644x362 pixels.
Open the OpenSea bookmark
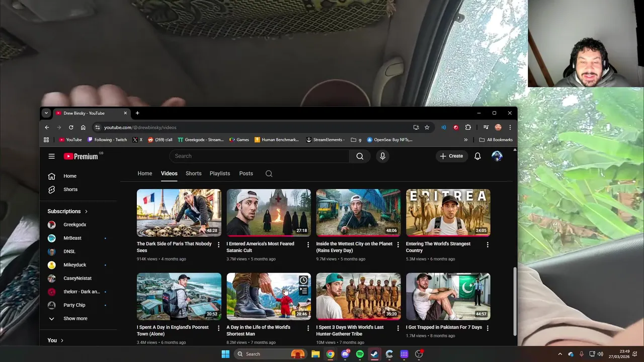(390, 140)
